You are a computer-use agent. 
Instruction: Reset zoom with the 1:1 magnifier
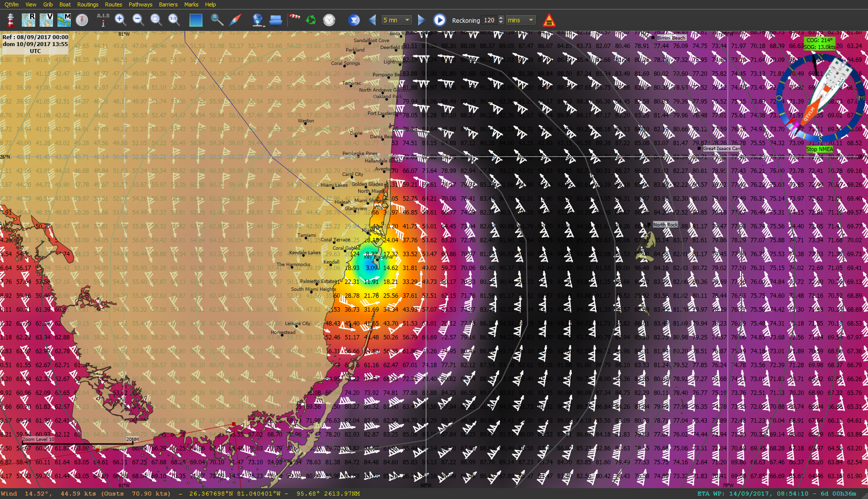(173, 20)
